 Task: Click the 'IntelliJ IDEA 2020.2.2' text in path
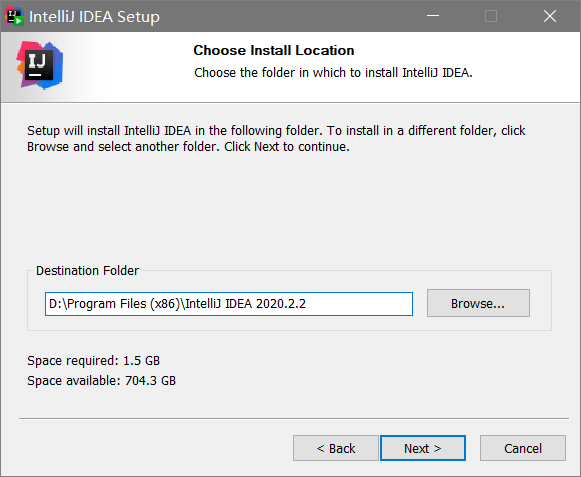(246, 304)
